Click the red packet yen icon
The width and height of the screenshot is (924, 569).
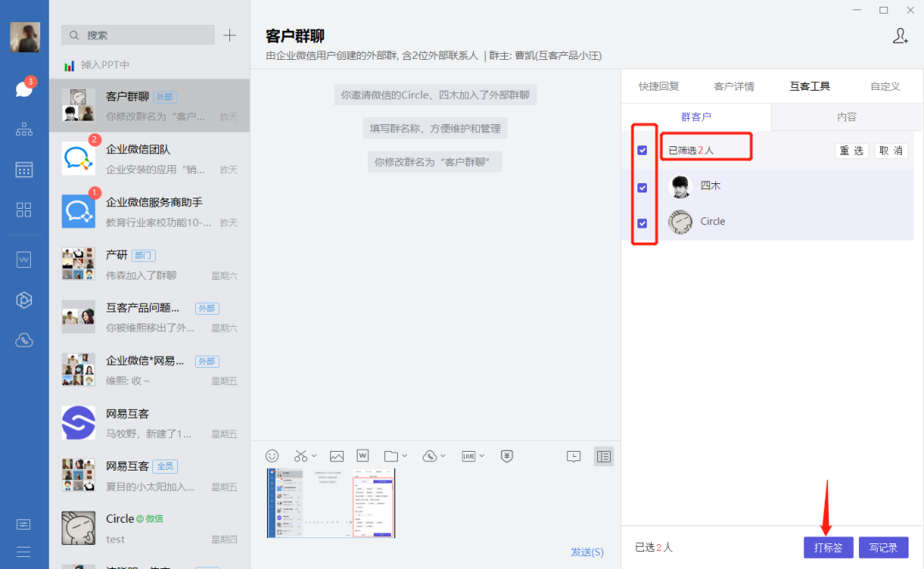506,456
